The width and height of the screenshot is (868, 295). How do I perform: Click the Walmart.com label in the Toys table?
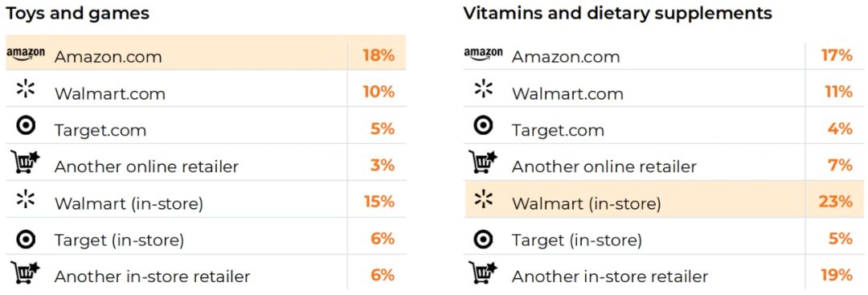coord(109,93)
